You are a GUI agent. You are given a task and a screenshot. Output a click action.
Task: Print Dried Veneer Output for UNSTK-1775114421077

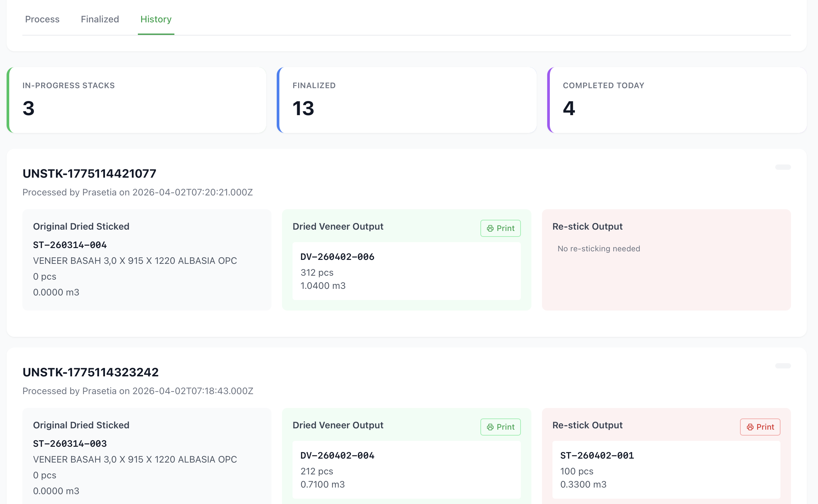[500, 228]
